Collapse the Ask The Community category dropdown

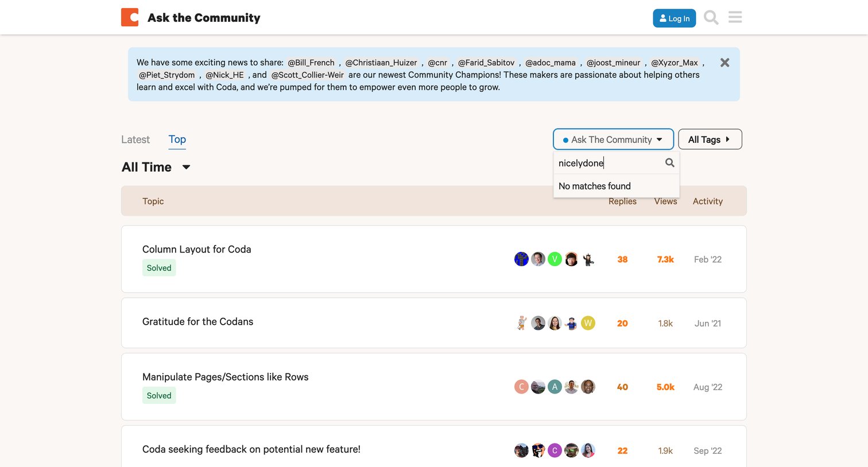(x=613, y=139)
